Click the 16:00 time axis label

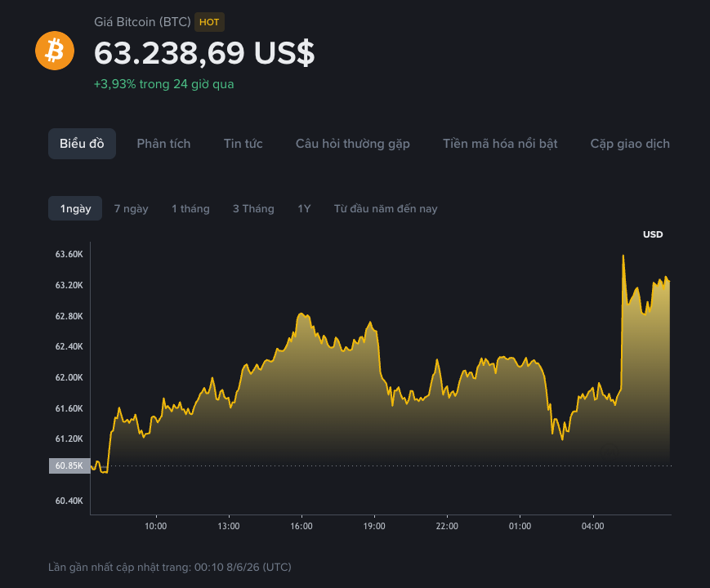point(301,526)
